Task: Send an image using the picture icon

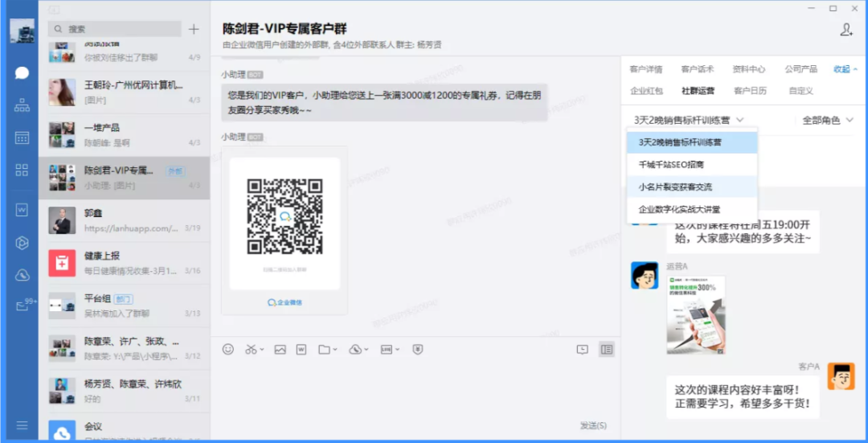Action: tap(280, 349)
